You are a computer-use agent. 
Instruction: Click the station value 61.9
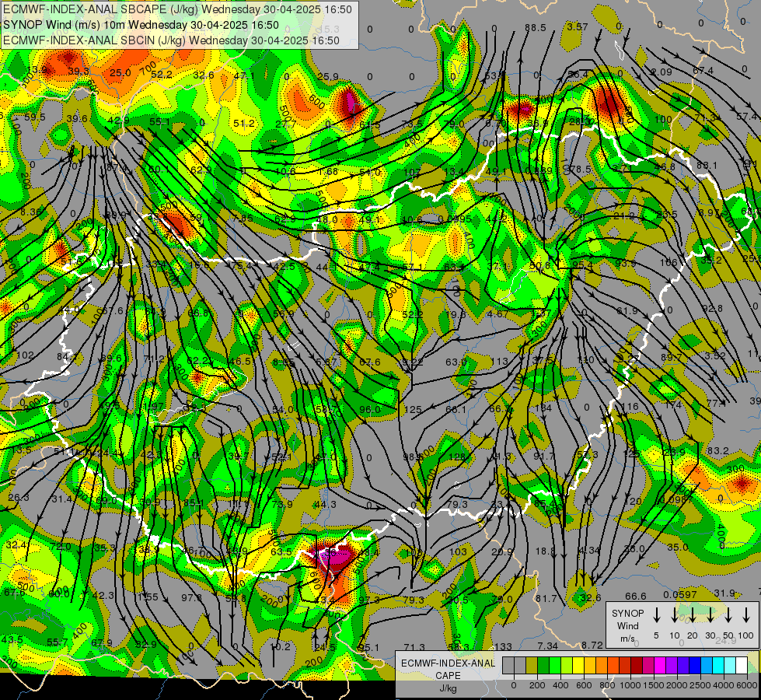[627, 310]
